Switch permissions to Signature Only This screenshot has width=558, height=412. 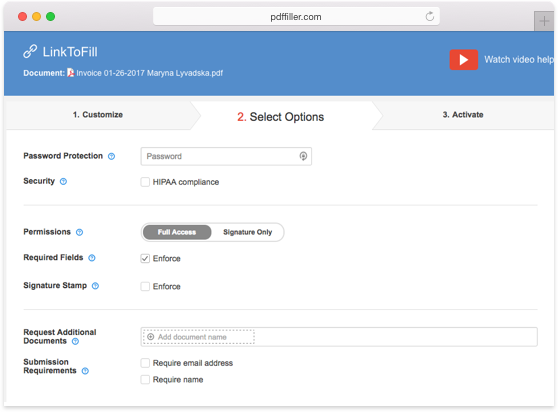(248, 232)
